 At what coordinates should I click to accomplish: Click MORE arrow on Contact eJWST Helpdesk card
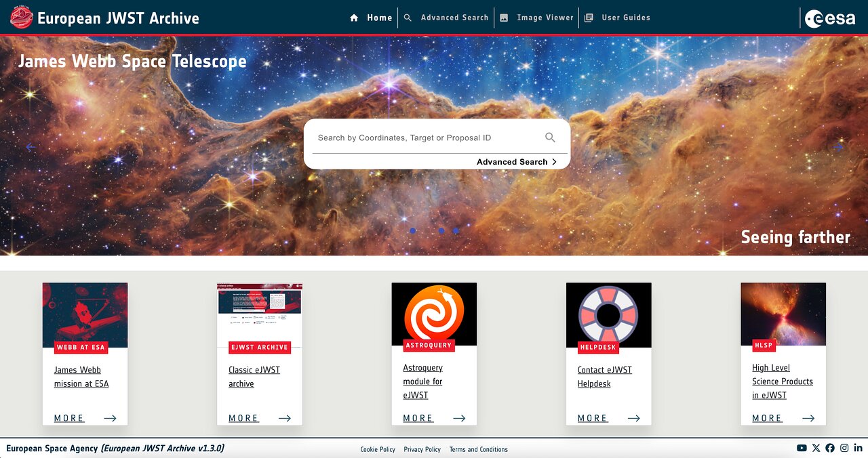tap(633, 418)
